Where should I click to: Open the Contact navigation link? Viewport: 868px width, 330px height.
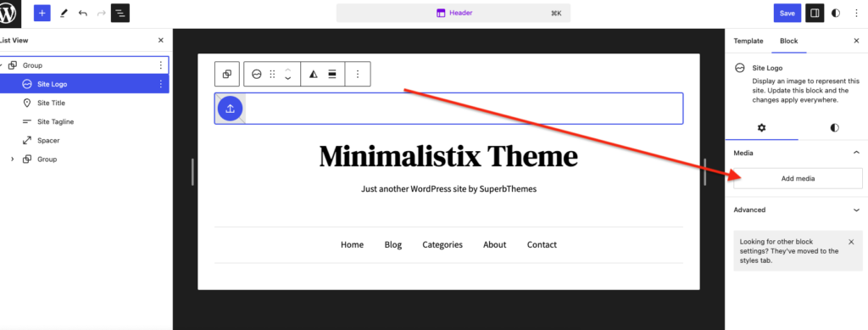click(542, 244)
